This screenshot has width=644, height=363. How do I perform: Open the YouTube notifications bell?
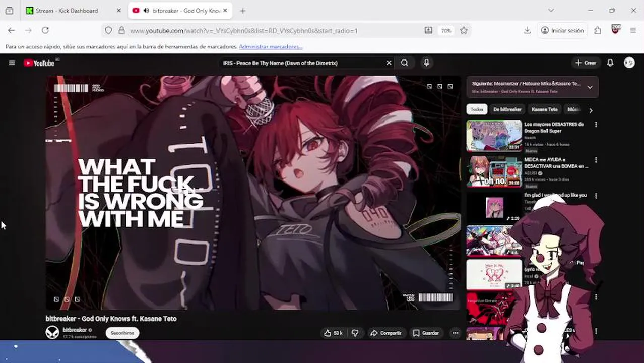coord(610,63)
